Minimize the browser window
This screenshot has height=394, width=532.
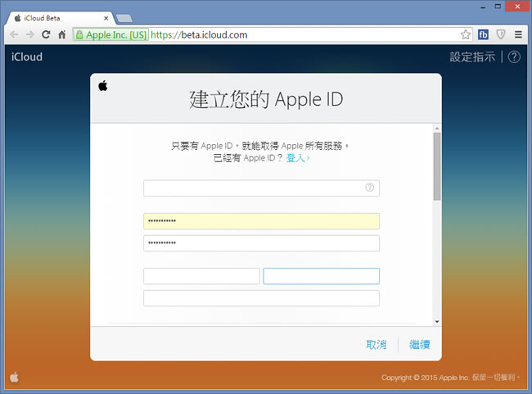point(483,7)
